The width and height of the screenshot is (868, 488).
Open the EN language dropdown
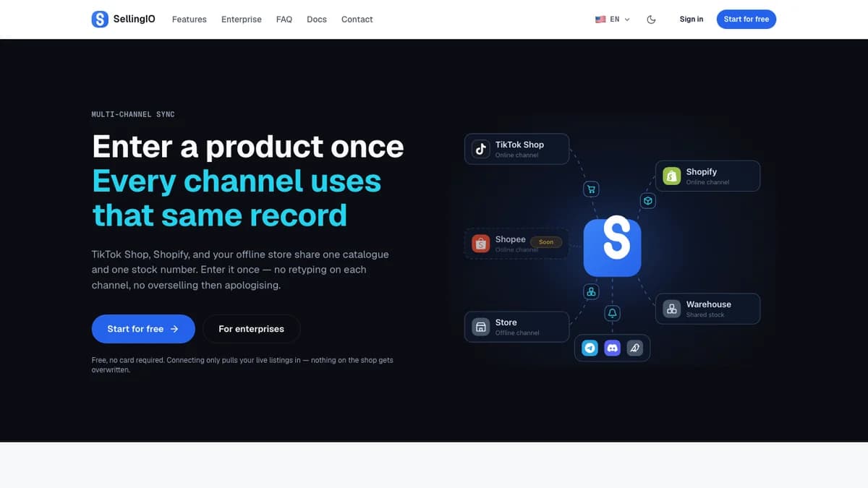[x=613, y=20]
